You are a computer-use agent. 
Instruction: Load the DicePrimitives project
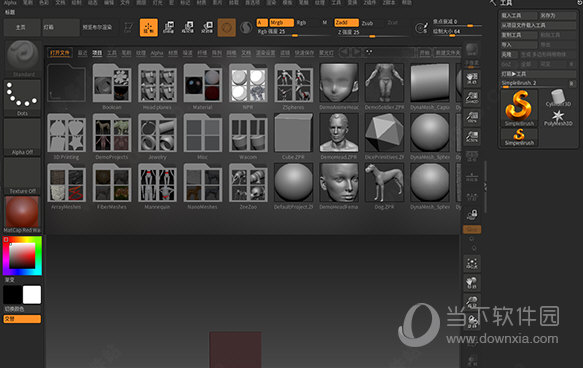pos(384,133)
